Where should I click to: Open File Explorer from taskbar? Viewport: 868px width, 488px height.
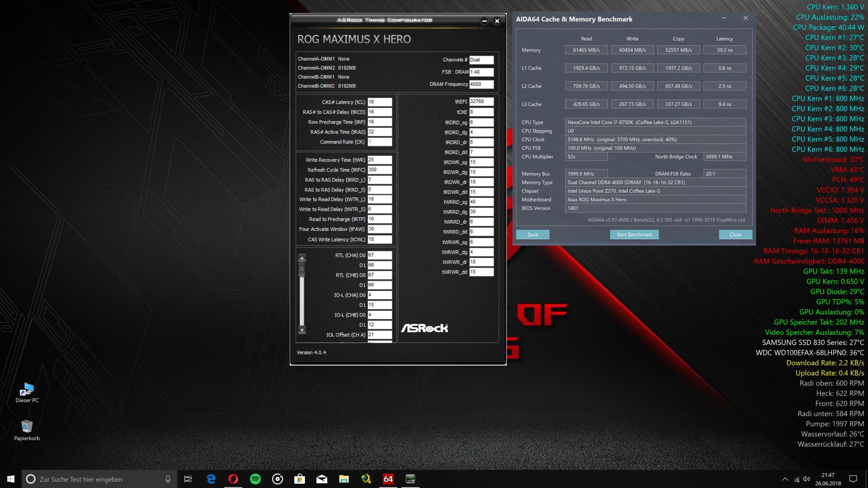tap(344, 479)
